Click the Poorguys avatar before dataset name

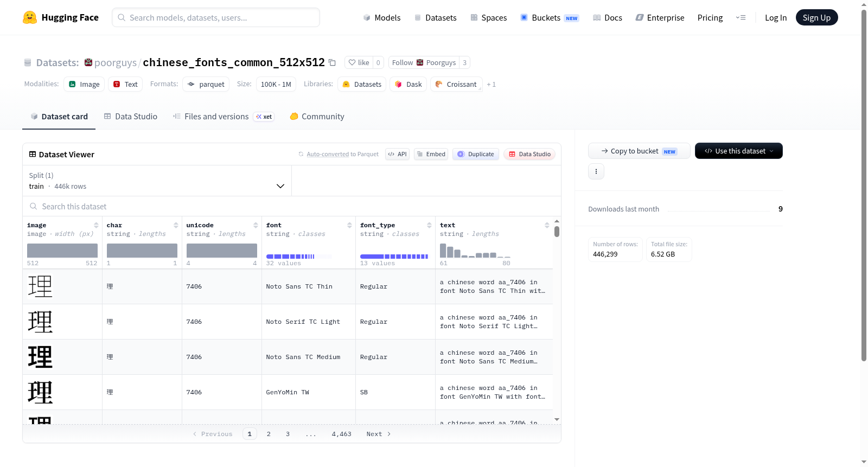click(x=88, y=62)
